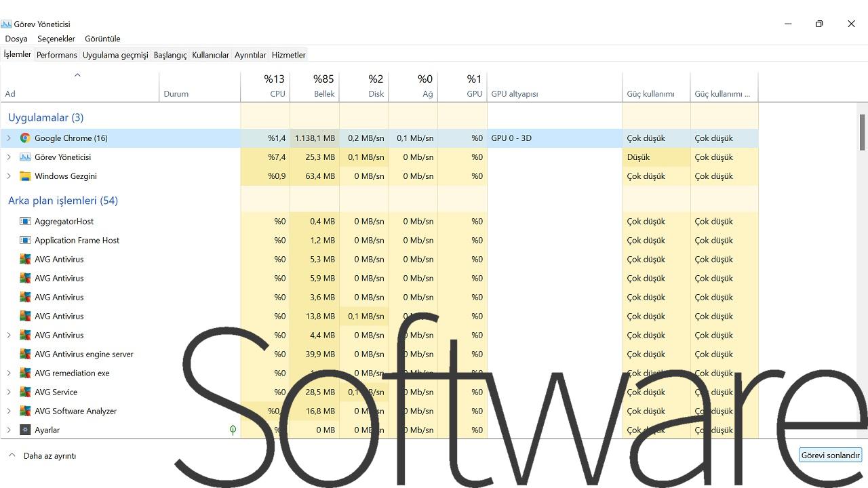
Task: Switch to the Hizmetler tab
Action: (289, 55)
